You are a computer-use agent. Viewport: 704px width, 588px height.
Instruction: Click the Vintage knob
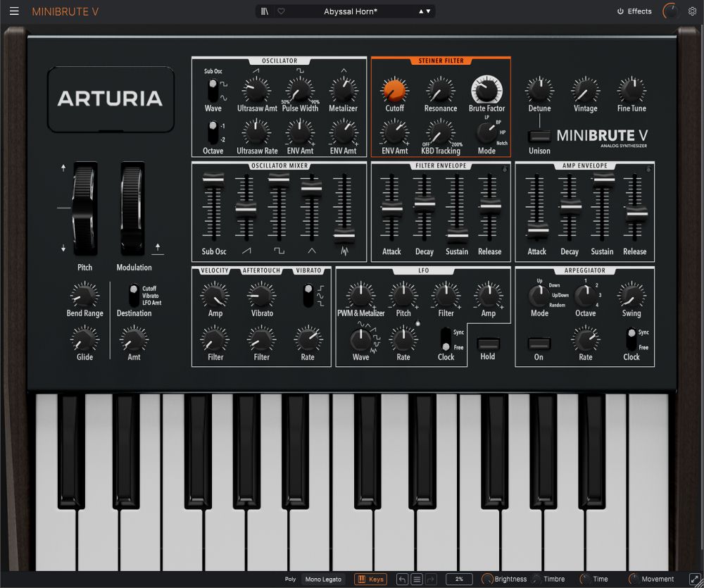tap(586, 89)
